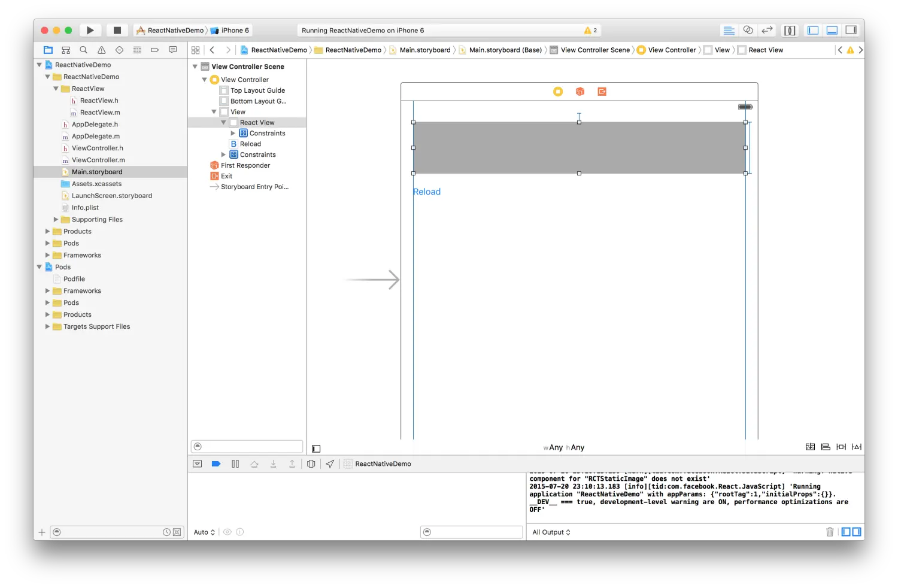Open the Debug navigator icon
This screenshot has height=588, width=898.
[x=137, y=50]
